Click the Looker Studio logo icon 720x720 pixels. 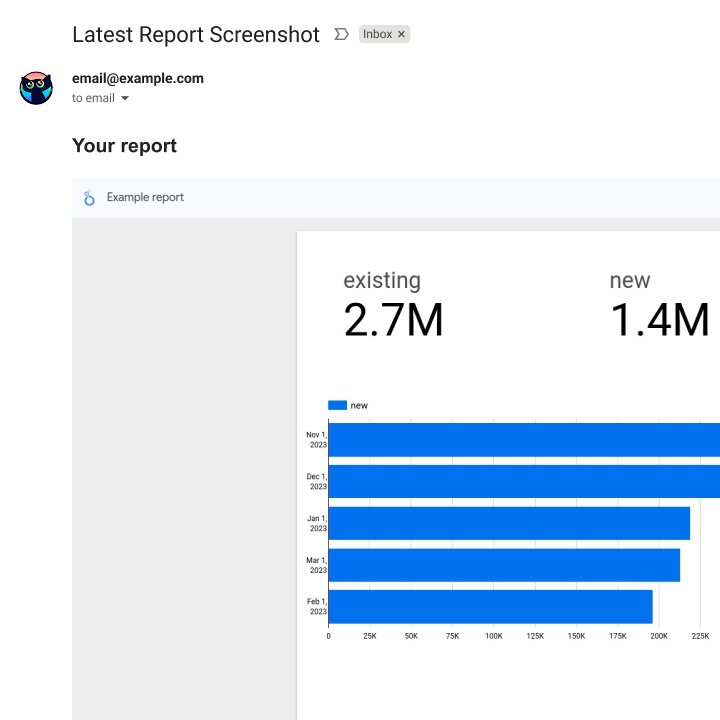[89, 197]
